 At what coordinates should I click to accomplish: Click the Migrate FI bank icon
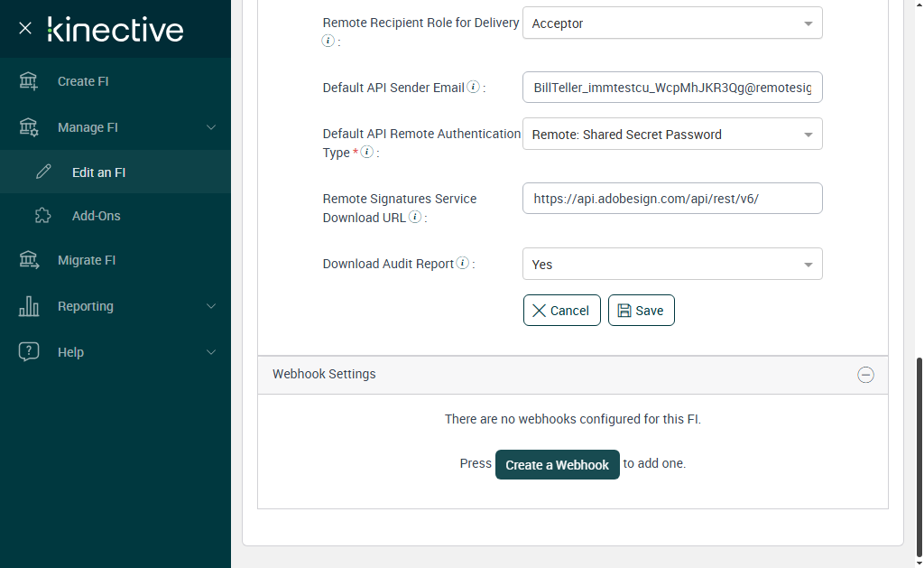tap(29, 260)
